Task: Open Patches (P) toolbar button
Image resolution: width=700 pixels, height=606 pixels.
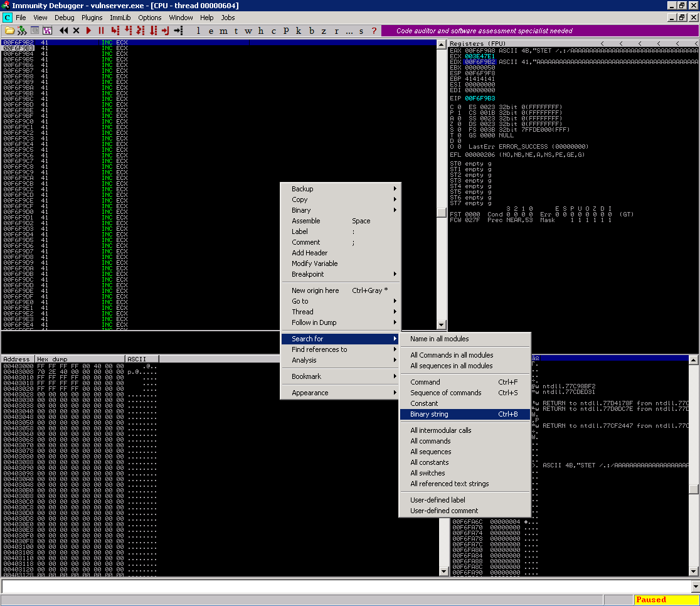Action: coord(286,31)
